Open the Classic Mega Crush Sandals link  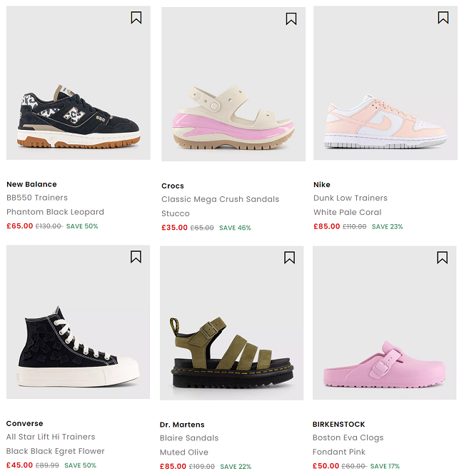click(x=220, y=199)
